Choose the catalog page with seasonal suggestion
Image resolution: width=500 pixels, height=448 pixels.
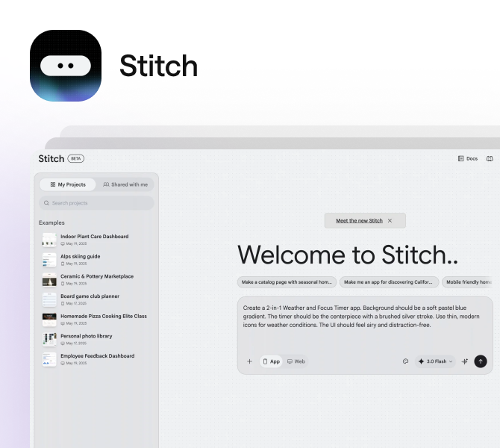coord(287,282)
